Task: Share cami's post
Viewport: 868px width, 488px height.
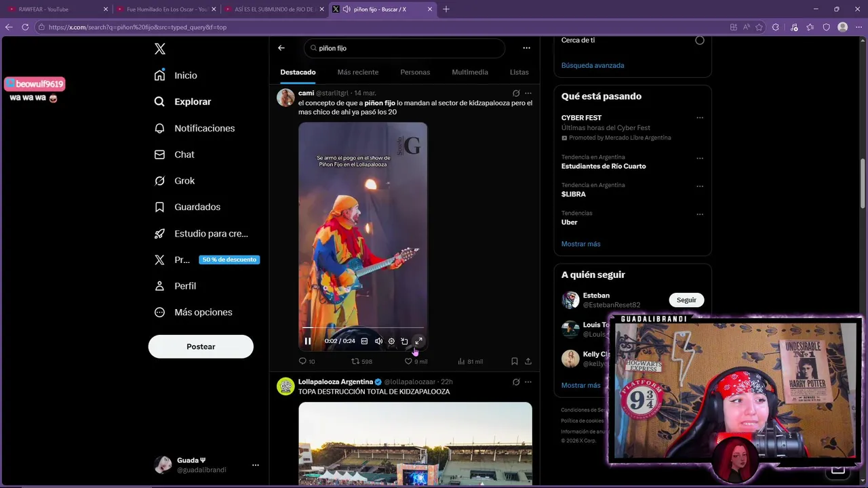Action: 528,362
